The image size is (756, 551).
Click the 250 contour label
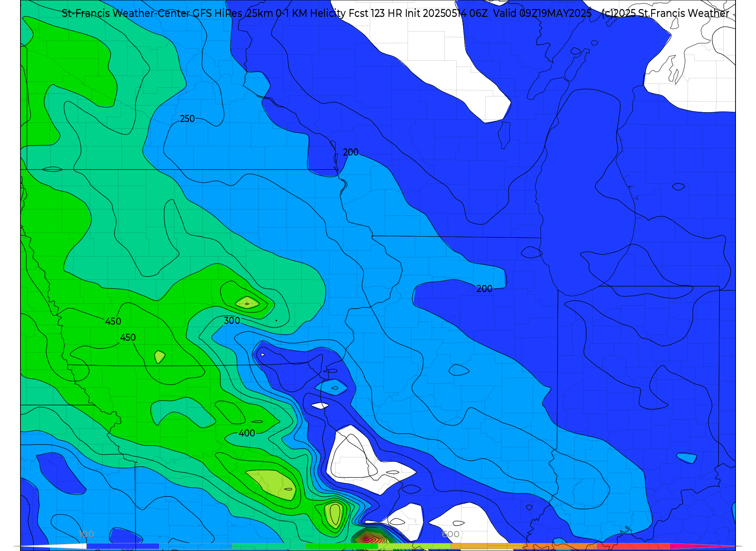pos(187,119)
